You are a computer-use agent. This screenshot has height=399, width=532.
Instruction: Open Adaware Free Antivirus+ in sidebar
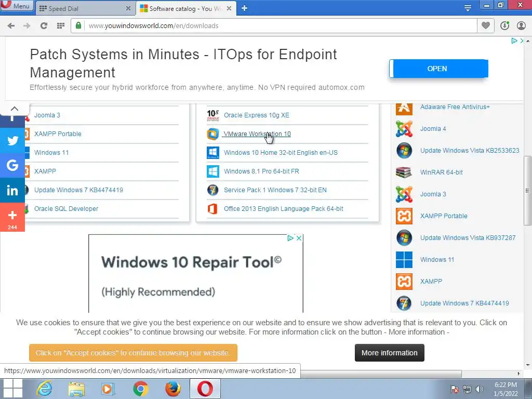[455, 107]
